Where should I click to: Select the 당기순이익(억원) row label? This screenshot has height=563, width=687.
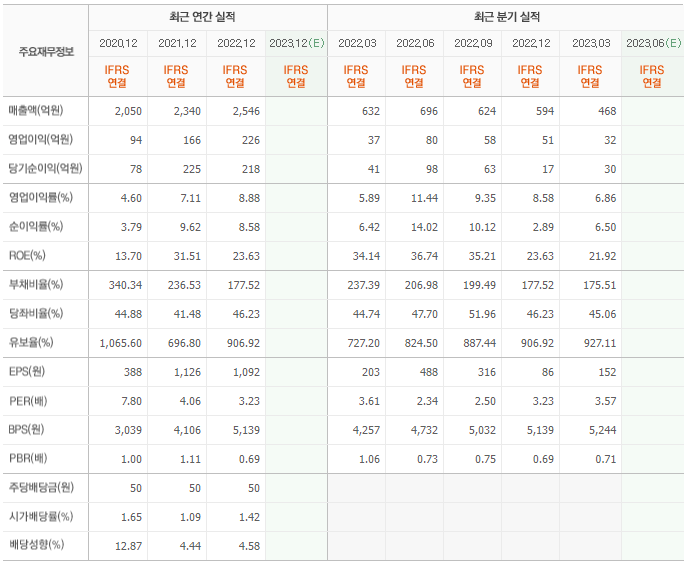pos(46,168)
